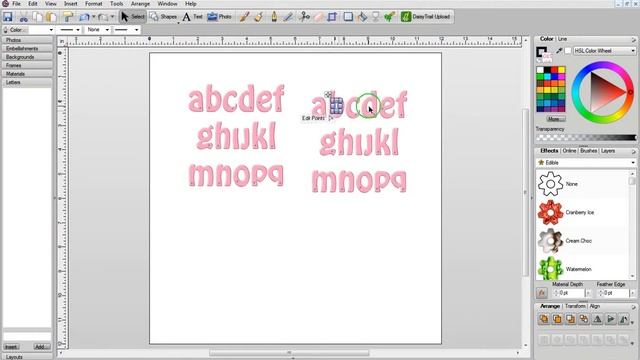Click the More... colors button

pyautogui.click(x=556, y=119)
